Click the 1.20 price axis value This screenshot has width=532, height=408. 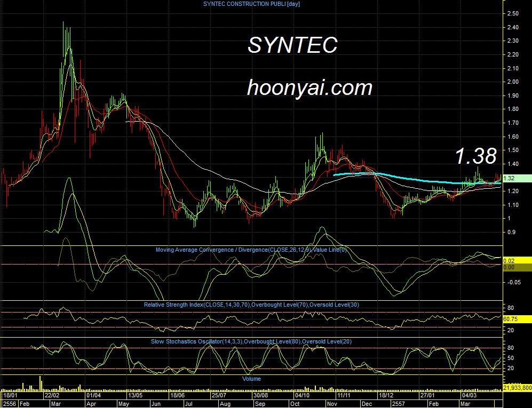click(x=513, y=191)
